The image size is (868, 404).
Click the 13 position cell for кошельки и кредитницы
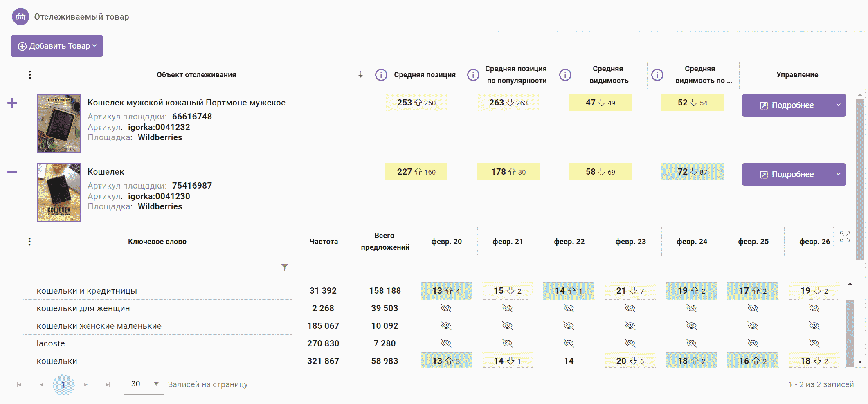pyautogui.click(x=446, y=291)
